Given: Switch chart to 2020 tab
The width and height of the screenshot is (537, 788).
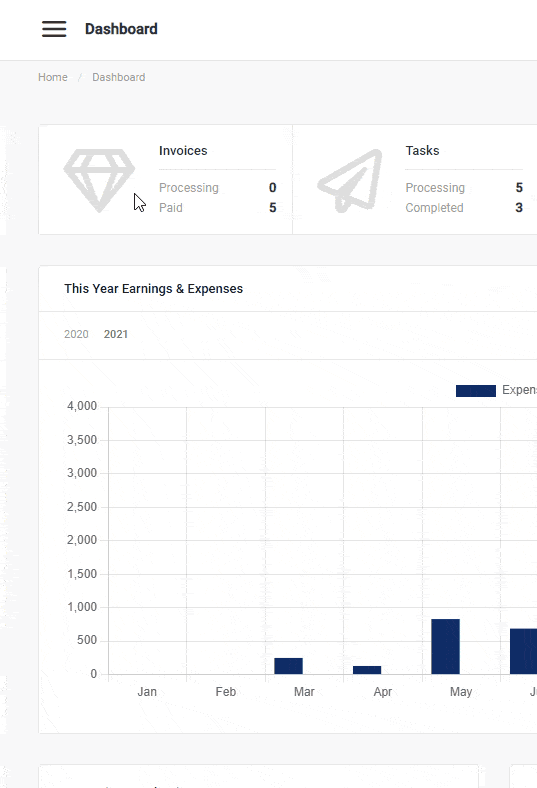Looking at the screenshot, I should click(76, 334).
